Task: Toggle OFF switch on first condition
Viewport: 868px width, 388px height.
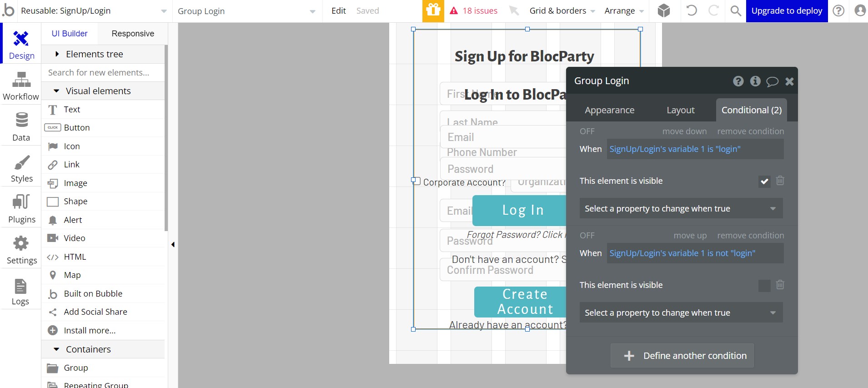Action: pos(587,131)
